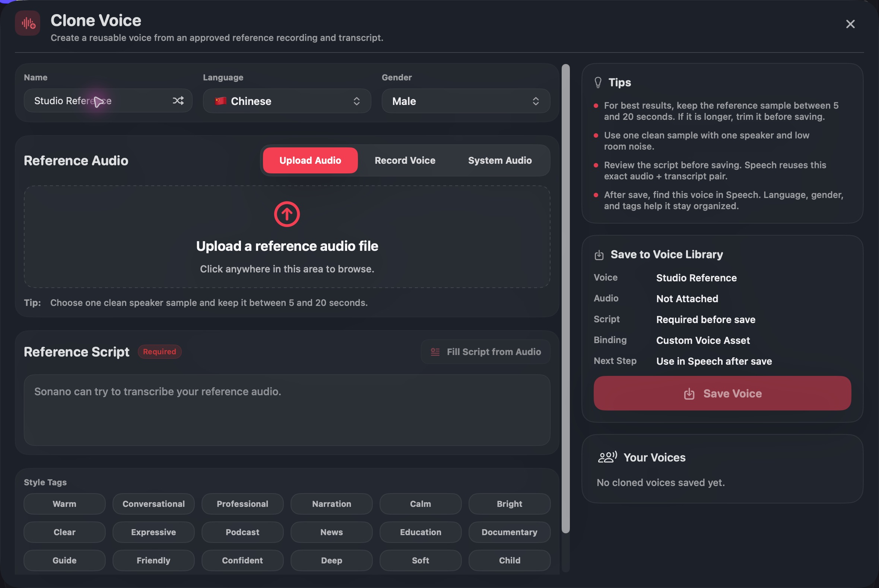Image resolution: width=879 pixels, height=588 pixels.
Task: Switch to the System Audio tab
Action: click(x=499, y=160)
